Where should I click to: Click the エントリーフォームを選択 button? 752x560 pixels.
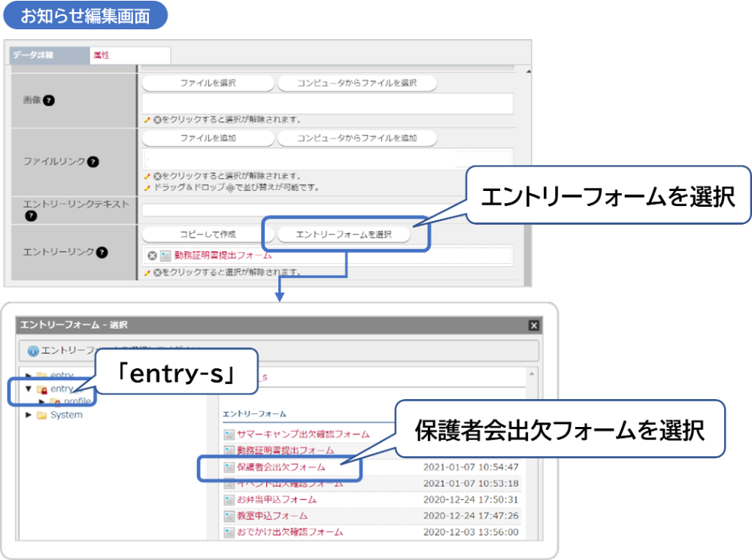tap(344, 234)
